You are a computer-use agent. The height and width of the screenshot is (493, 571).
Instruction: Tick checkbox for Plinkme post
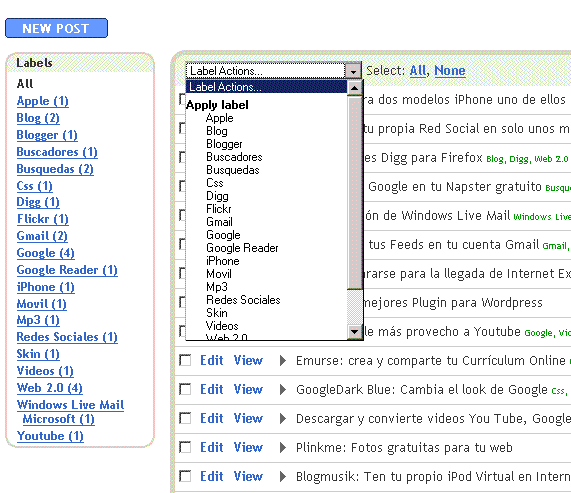(x=185, y=447)
